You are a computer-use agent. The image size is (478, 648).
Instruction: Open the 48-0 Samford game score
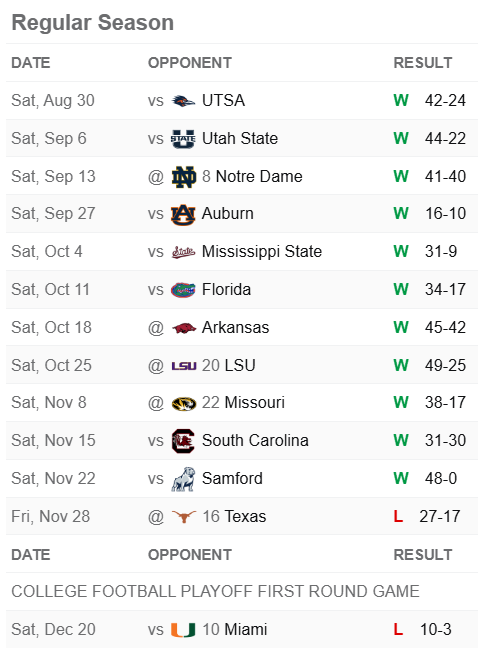(x=441, y=479)
